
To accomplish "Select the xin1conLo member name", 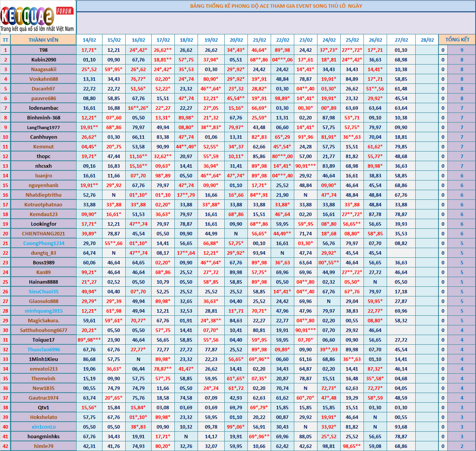I will point(43,427).
